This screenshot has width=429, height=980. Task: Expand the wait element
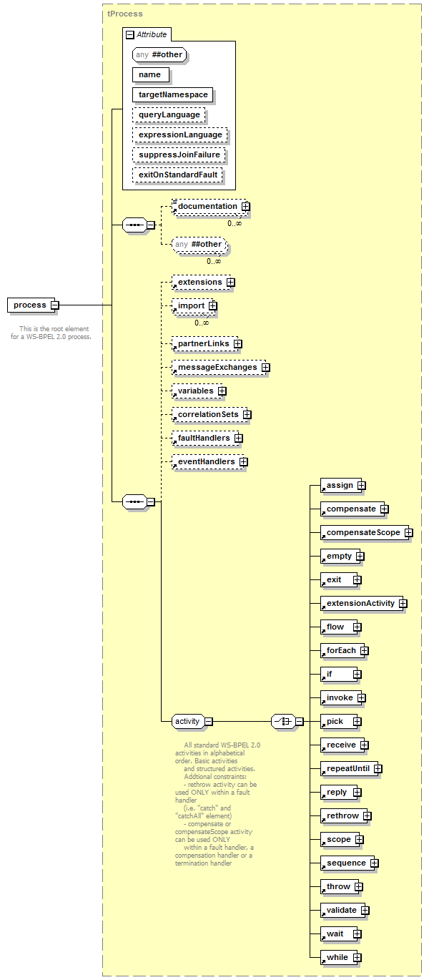click(357, 934)
